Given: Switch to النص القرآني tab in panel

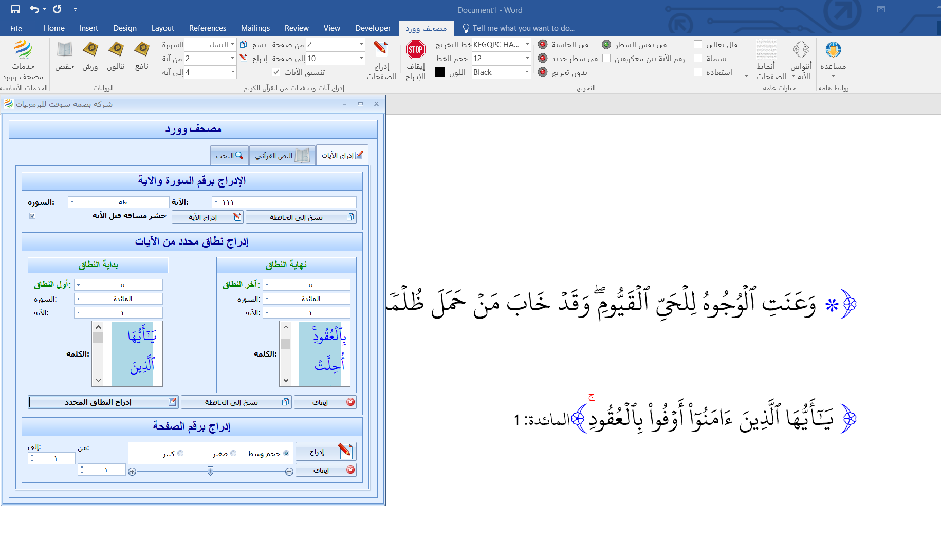Looking at the screenshot, I should pyautogui.click(x=282, y=155).
